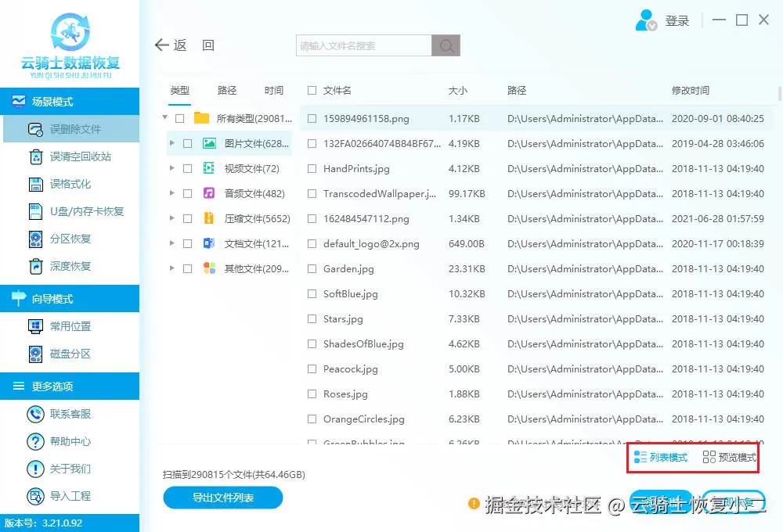Image resolution: width=783 pixels, height=532 pixels.
Task: Expand the 压缩文件 category arrow
Action: tap(171, 218)
